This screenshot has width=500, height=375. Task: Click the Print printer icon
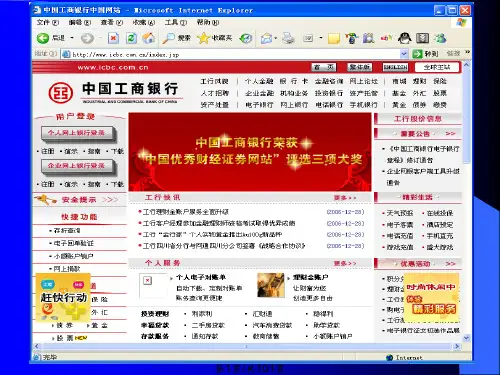point(288,38)
